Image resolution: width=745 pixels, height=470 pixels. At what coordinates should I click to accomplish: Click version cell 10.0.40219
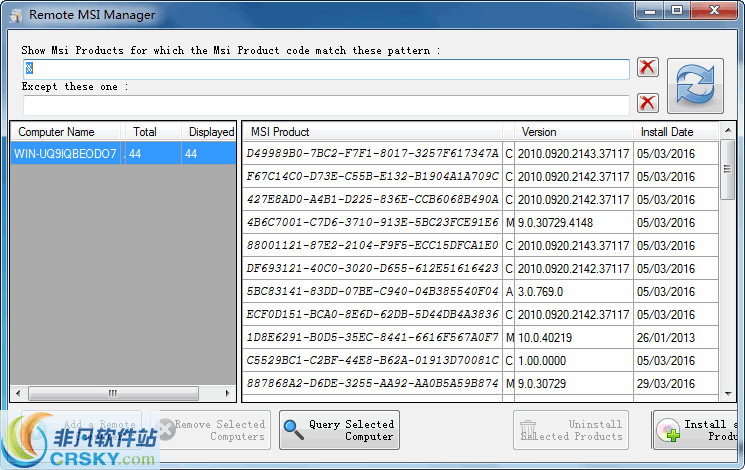pyautogui.click(x=573, y=337)
